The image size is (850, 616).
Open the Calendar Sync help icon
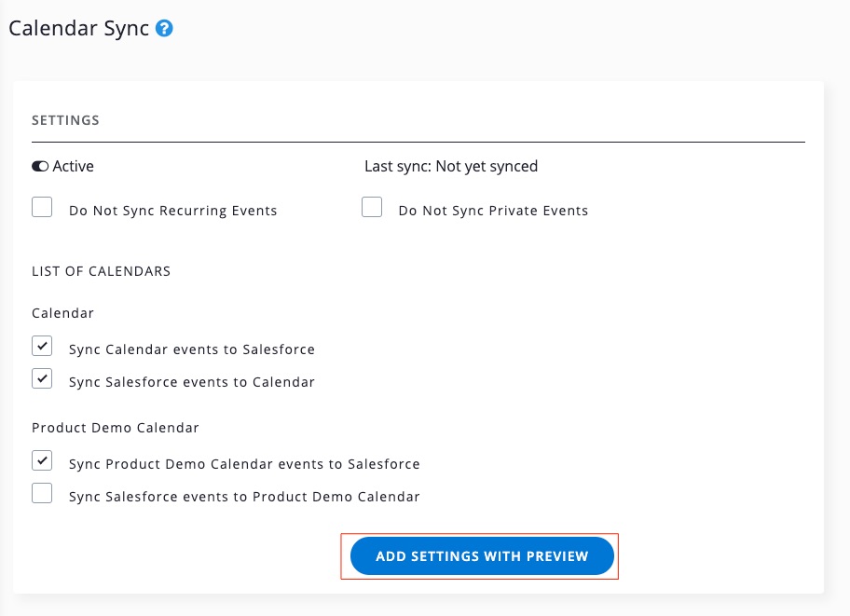pos(164,29)
